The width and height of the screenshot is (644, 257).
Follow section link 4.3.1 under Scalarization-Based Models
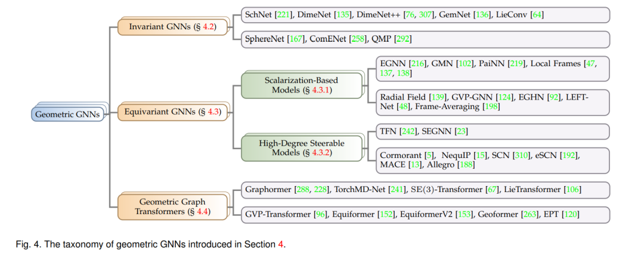tap(321, 90)
